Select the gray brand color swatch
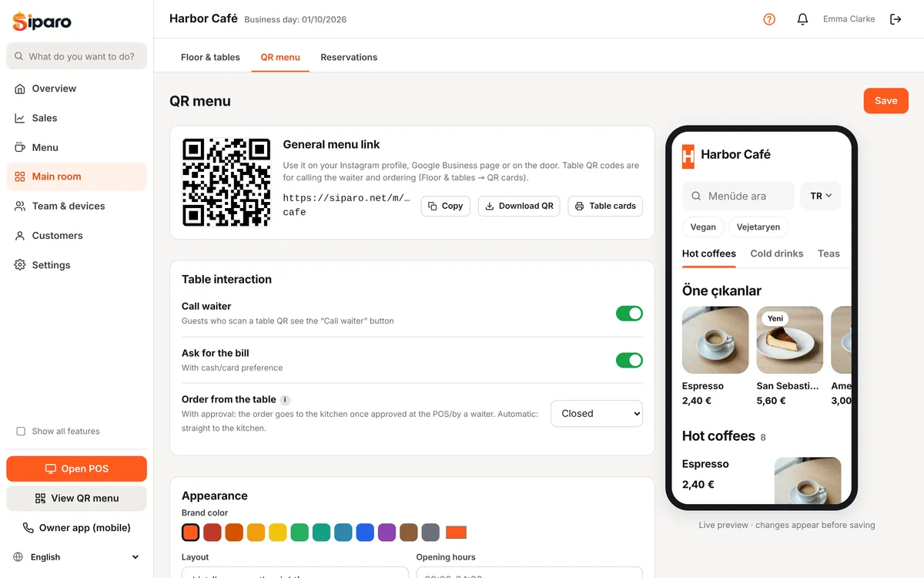924x578 pixels. [x=430, y=533]
